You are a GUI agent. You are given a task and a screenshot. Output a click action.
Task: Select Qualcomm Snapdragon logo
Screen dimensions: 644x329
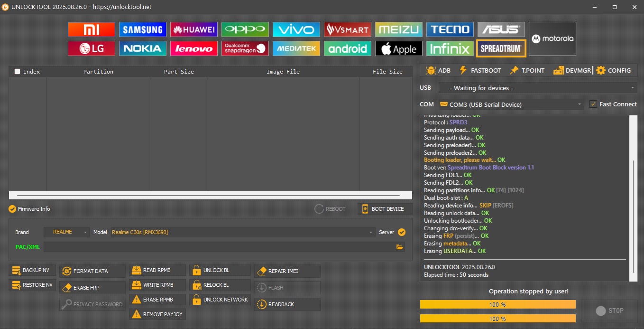[245, 48]
